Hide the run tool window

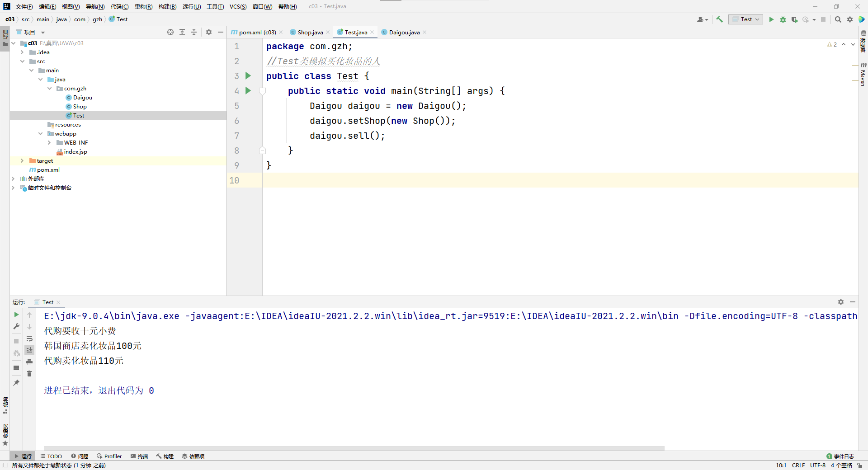coord(853,302)
